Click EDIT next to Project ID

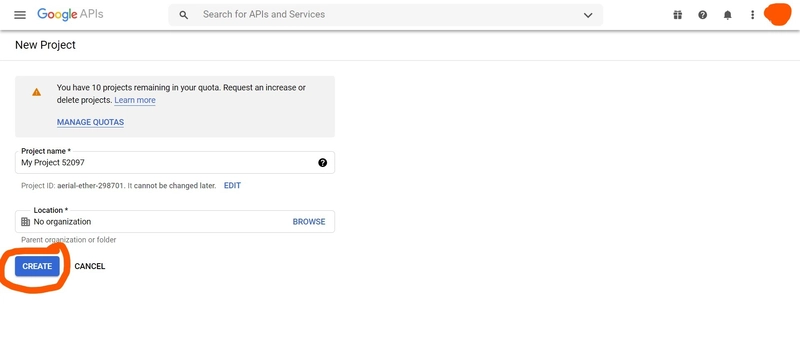click(x=232, y=185)
